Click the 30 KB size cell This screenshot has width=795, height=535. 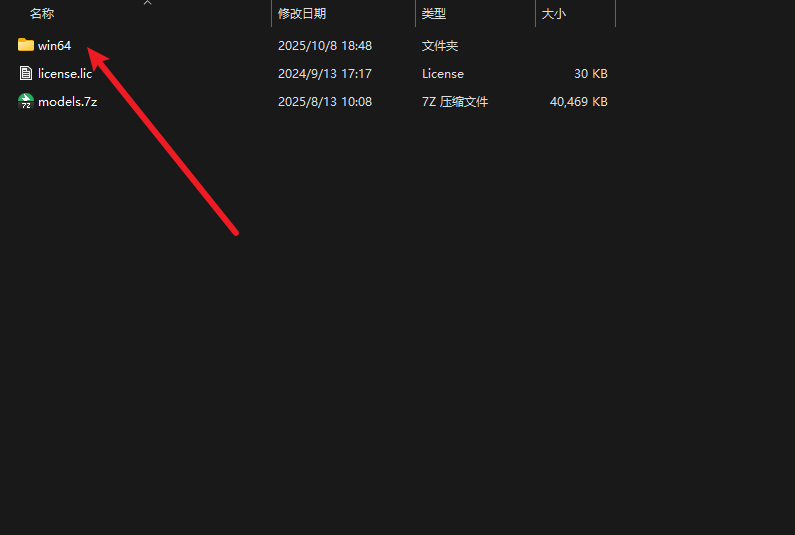(x=591, y=74)
